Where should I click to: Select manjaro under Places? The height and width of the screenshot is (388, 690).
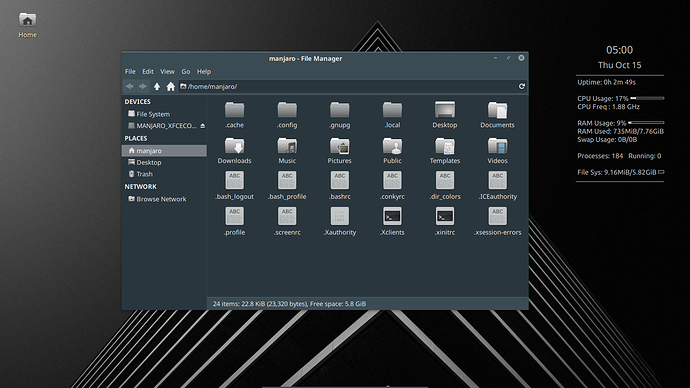pyautogui.click(x=164, y=150)
